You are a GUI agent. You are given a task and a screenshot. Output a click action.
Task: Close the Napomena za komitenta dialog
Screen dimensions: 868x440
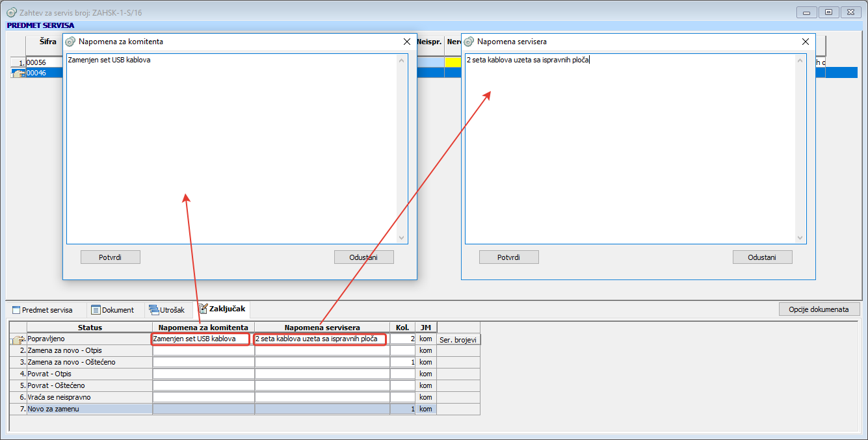pyautogui.click(x=407, y=42)
